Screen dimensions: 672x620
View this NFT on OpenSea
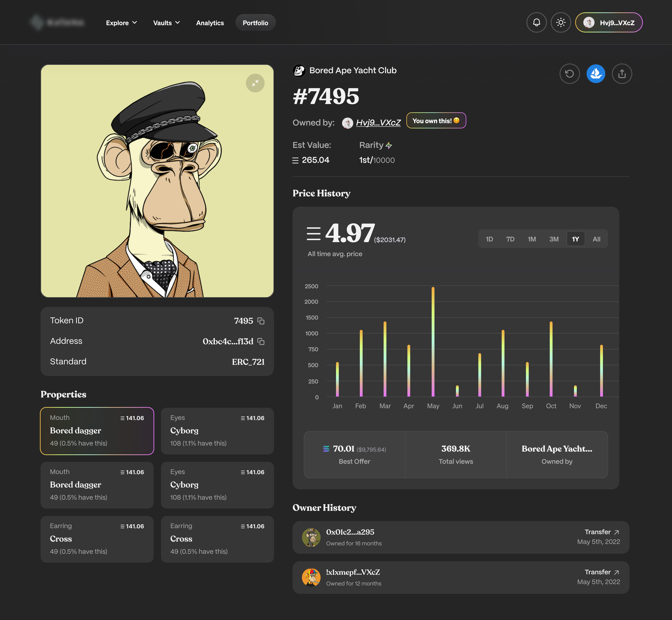click(x=596, y=73)
